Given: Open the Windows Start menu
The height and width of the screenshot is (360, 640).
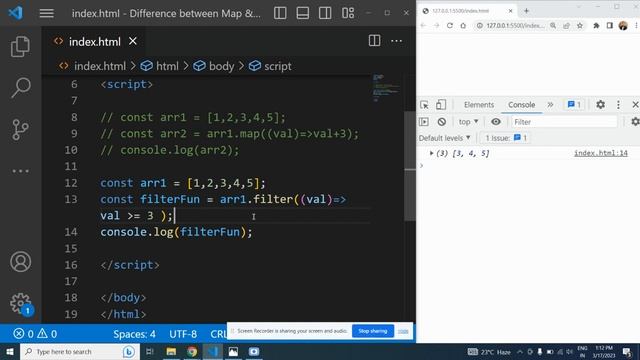Looking at the screenshot, I should 10,351.
